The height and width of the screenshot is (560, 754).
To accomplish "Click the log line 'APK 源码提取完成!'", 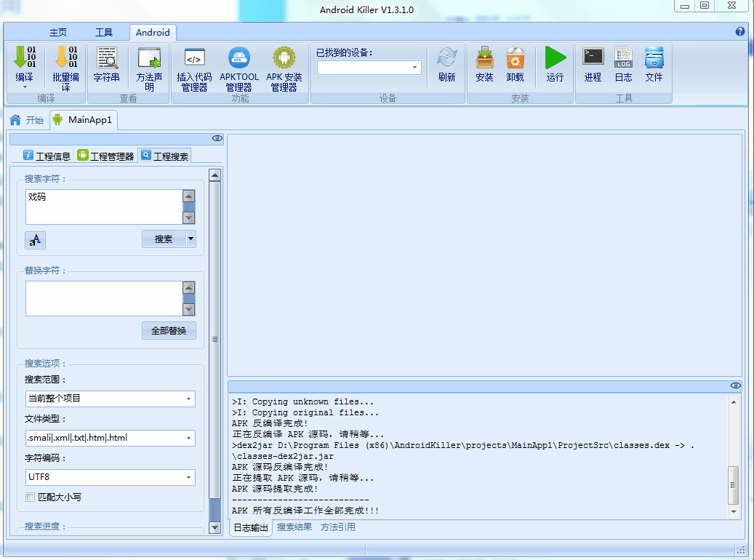I will click(275, 489).
